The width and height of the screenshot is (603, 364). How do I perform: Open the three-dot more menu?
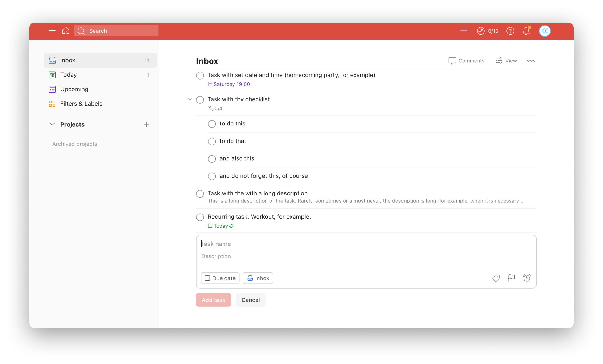(x=531, y=61)
